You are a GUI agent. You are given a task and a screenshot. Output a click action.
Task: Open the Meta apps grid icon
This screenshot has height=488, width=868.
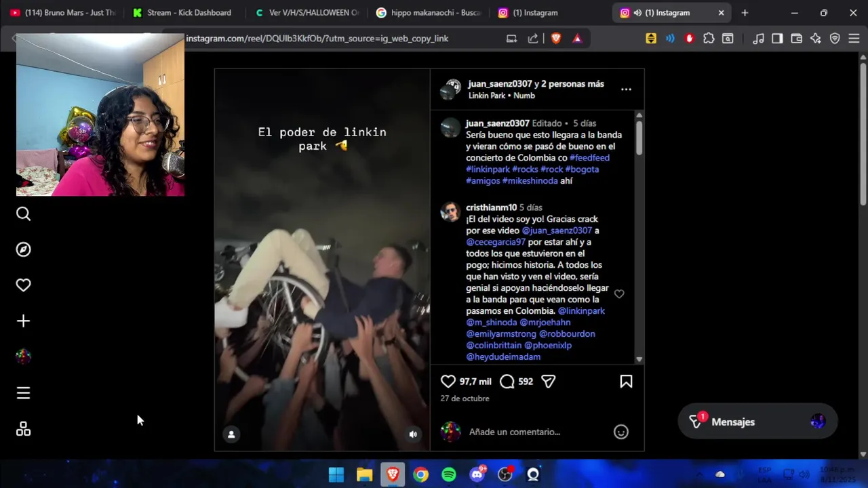pyautogui.click(x=23, y=429)
